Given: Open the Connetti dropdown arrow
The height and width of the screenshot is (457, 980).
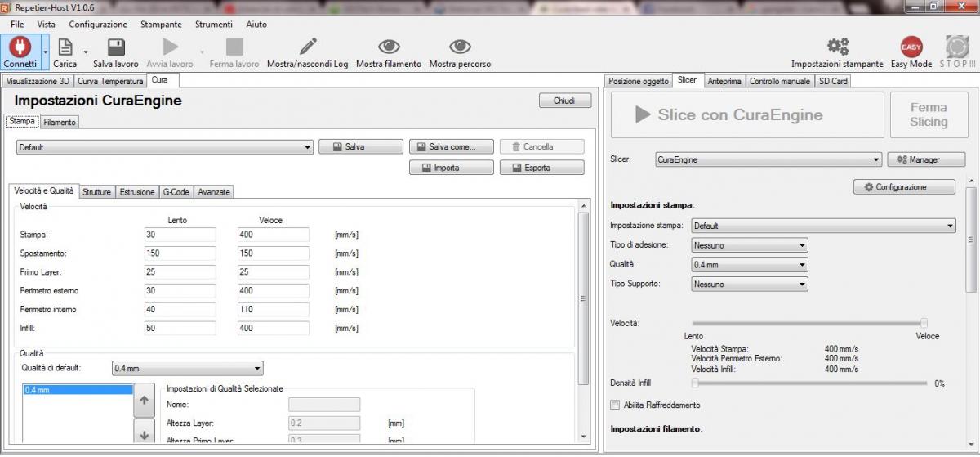Looking at the screenshot, I should (x=45, y=52).
